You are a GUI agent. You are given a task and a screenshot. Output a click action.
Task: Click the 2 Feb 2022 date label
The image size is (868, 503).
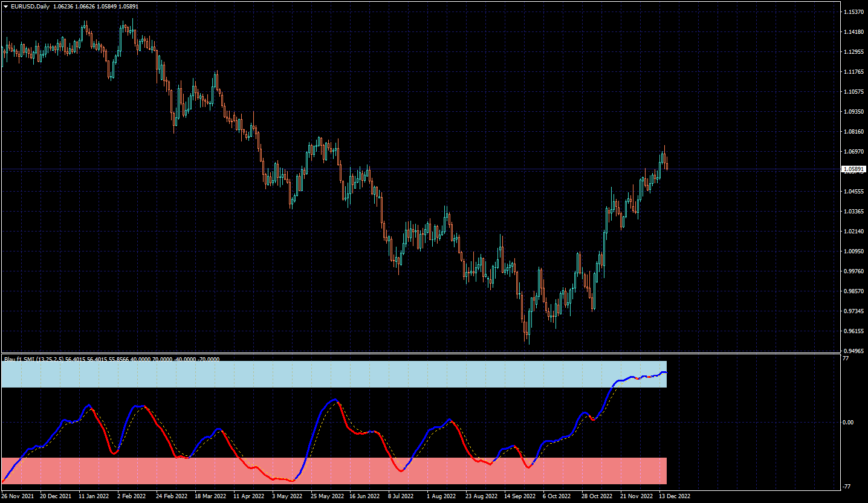132,496
